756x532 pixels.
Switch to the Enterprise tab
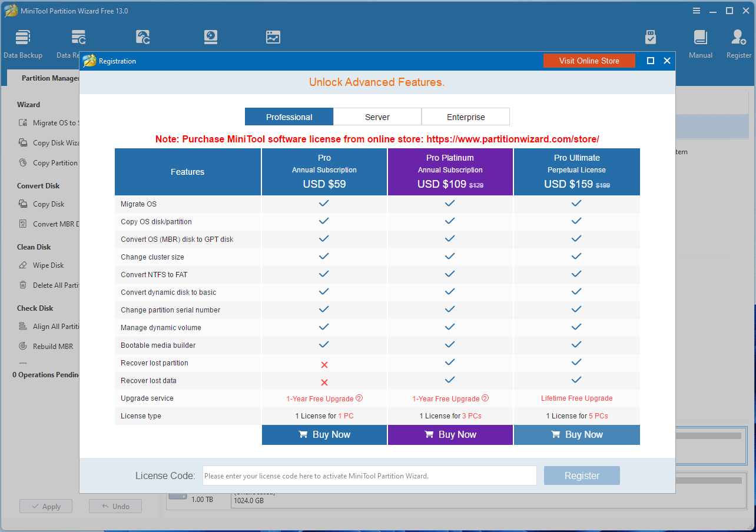(x=466, y=117)
